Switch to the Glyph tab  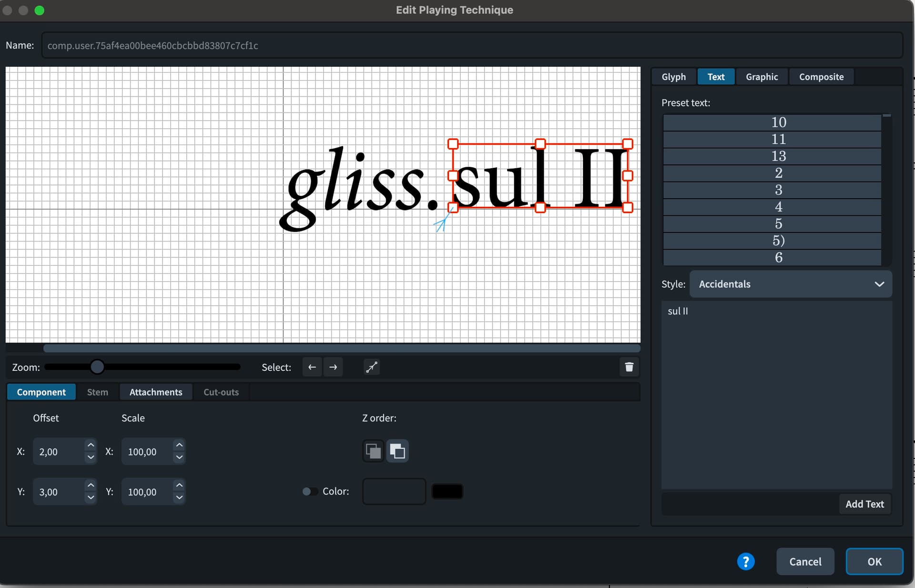673,77
